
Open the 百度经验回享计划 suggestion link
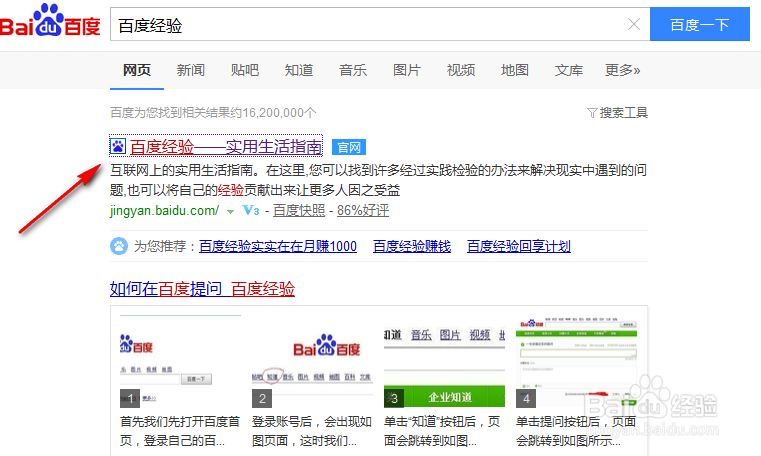[519, 246]
